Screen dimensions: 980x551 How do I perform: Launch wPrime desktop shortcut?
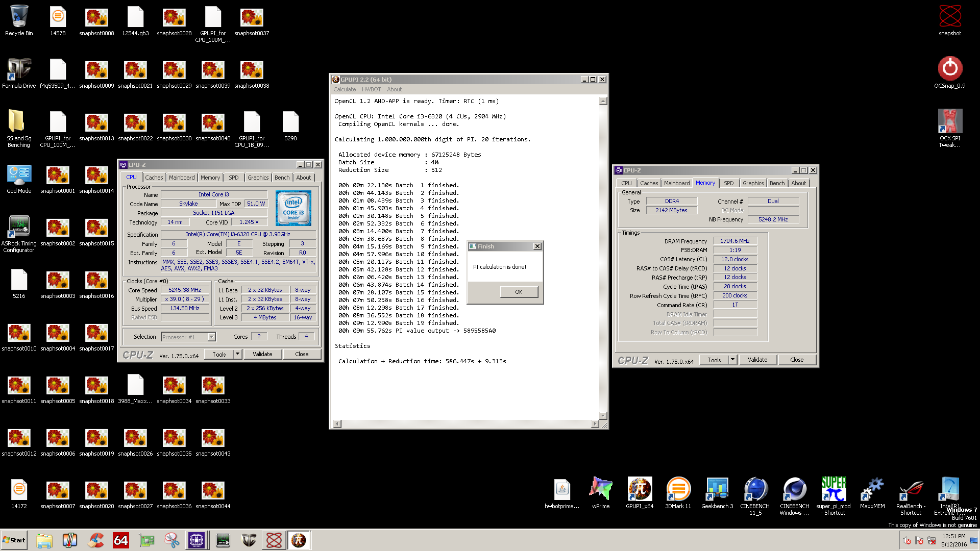click(601, 493)
